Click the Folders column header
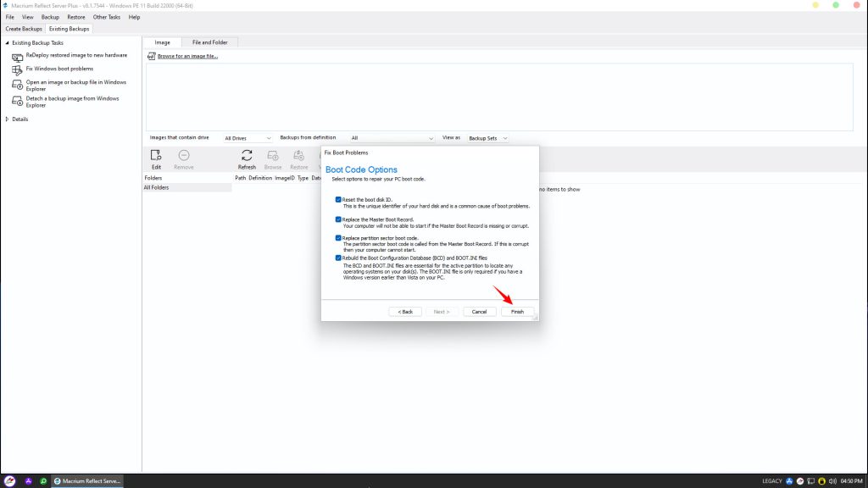 pos(153,178)
